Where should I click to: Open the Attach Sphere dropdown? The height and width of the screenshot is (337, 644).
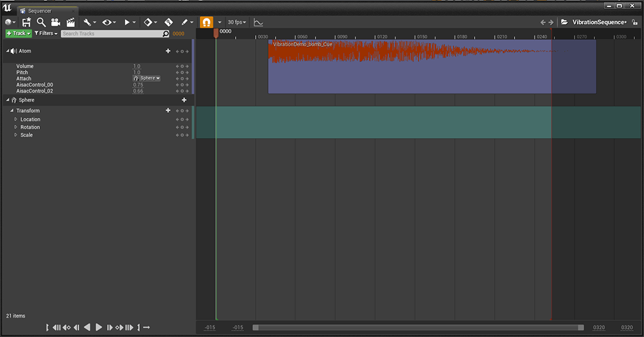(x=147, y=78)
